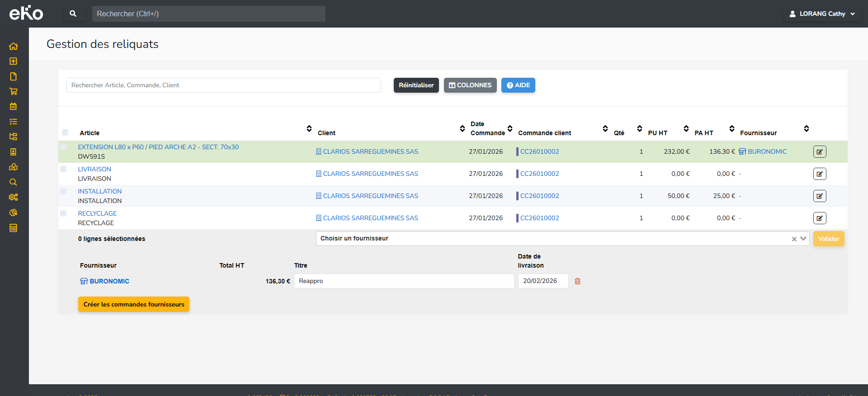Click the edit icon on the INSTALLATION row
868x396 pixels.
click(x=819, y=196)
